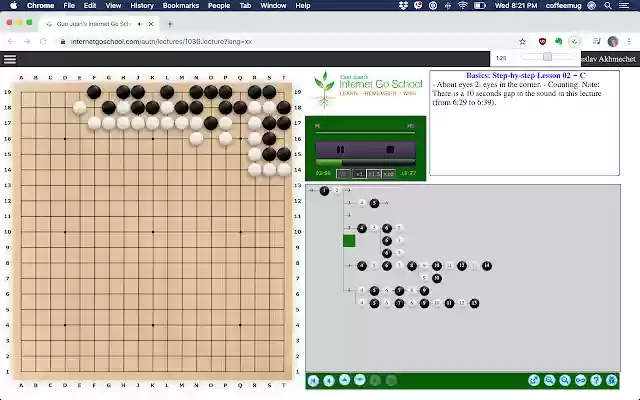The image size is (640, 400).
Task: Select black move 11 in the bottom branch
Action: pos(449,303)
